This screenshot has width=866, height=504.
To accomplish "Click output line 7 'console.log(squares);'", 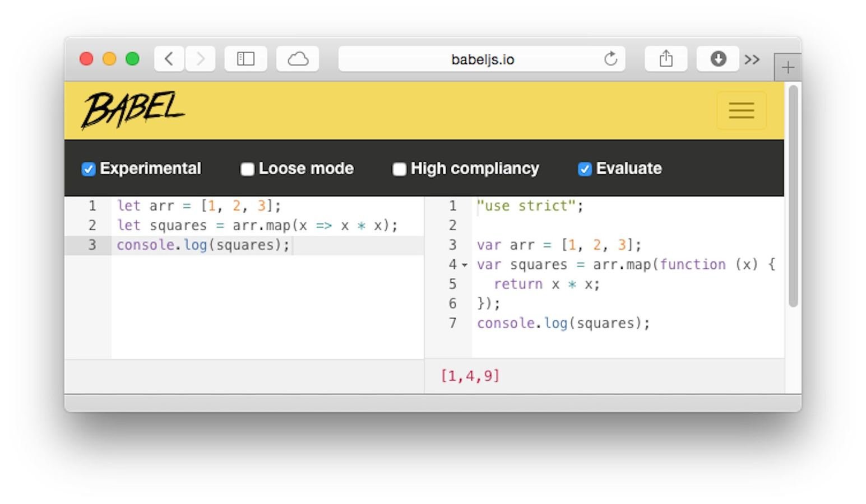I will [x=563, y=324].
